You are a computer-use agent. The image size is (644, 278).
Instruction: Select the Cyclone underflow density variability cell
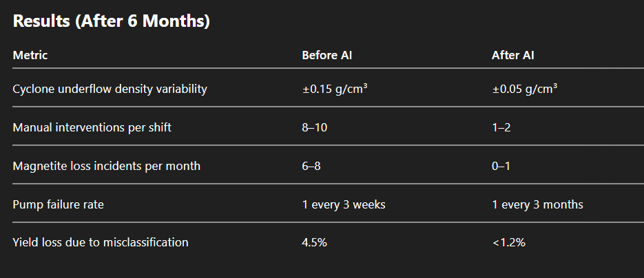point(110,89)
